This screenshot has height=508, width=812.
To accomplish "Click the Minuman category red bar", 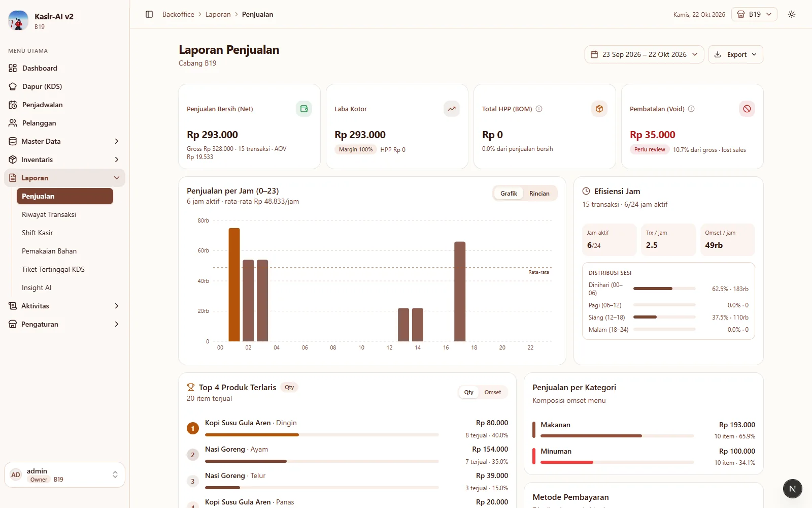I will [567, 462].
